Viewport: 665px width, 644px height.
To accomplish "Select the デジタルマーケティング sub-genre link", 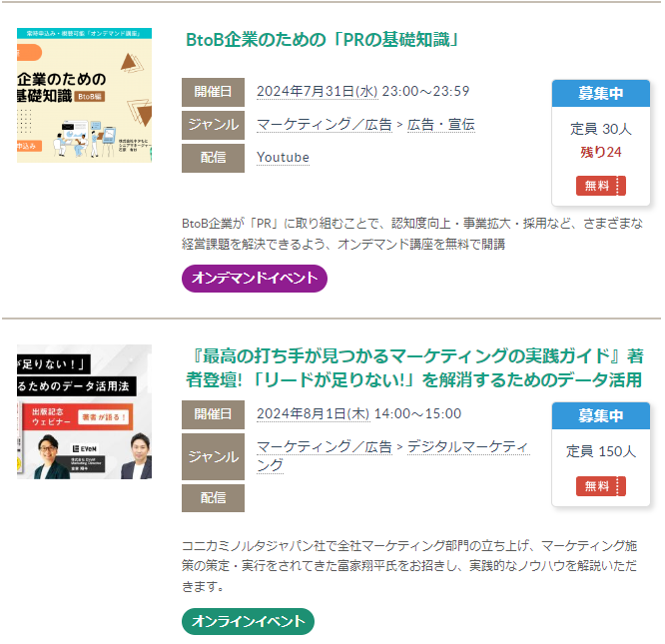I will click(x=393, y=455).
